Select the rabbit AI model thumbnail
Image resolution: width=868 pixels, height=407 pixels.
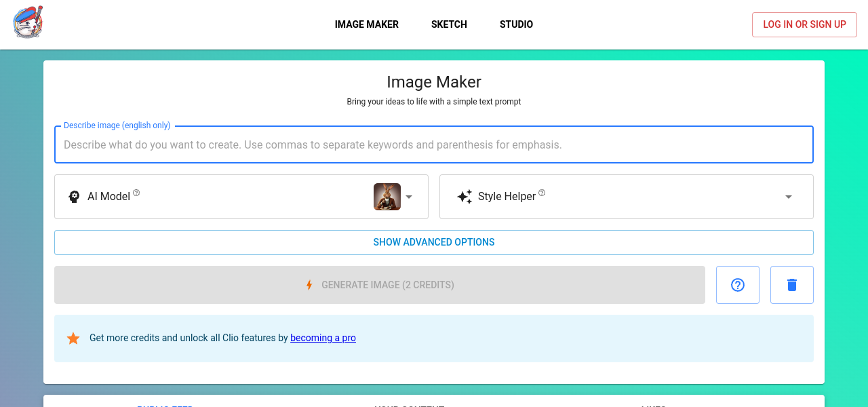[x=387, y=197]
